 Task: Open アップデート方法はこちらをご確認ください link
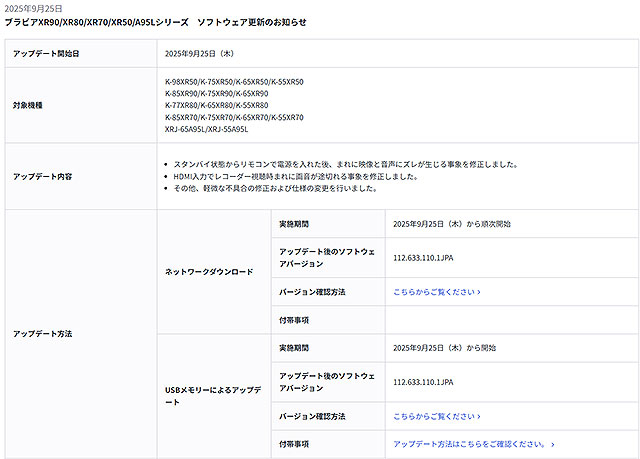473,444
